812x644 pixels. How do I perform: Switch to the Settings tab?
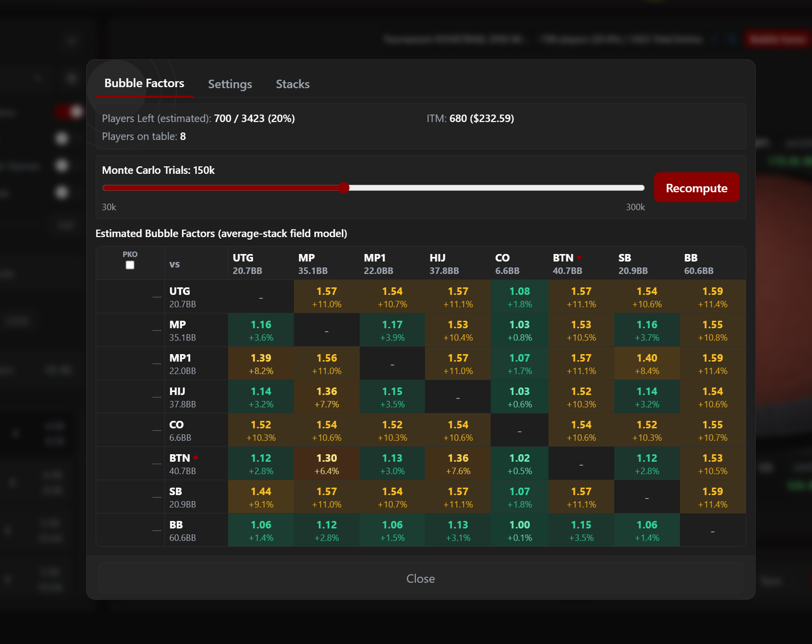[x=230, y=84]
